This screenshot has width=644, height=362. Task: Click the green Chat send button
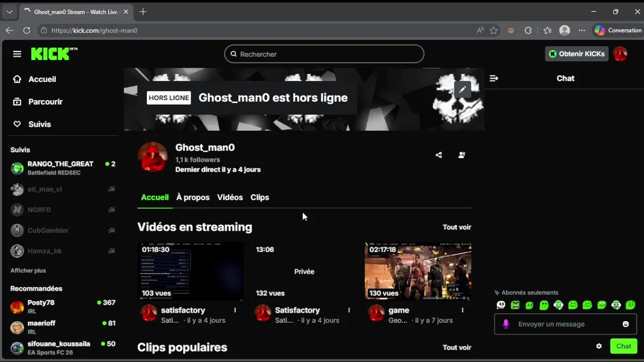click(x=624, y=346)
